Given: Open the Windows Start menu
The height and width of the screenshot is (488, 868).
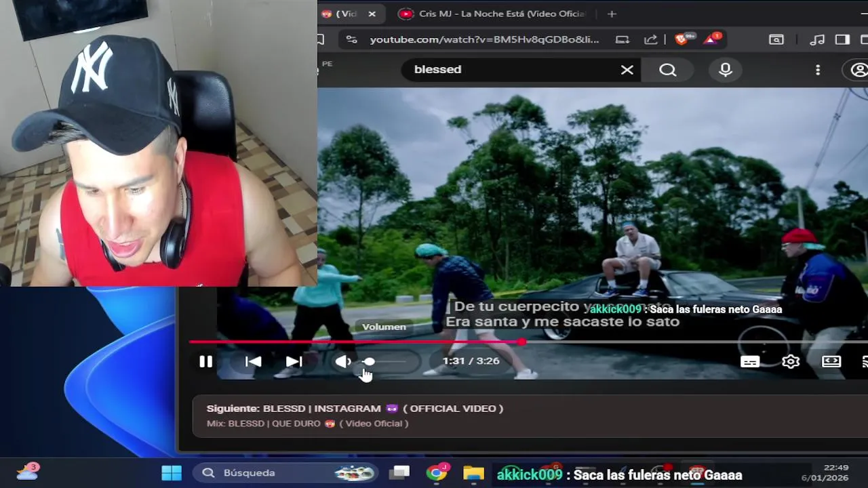Looking at the screenshot, I should pyautogui.click(x=172, y=472).
